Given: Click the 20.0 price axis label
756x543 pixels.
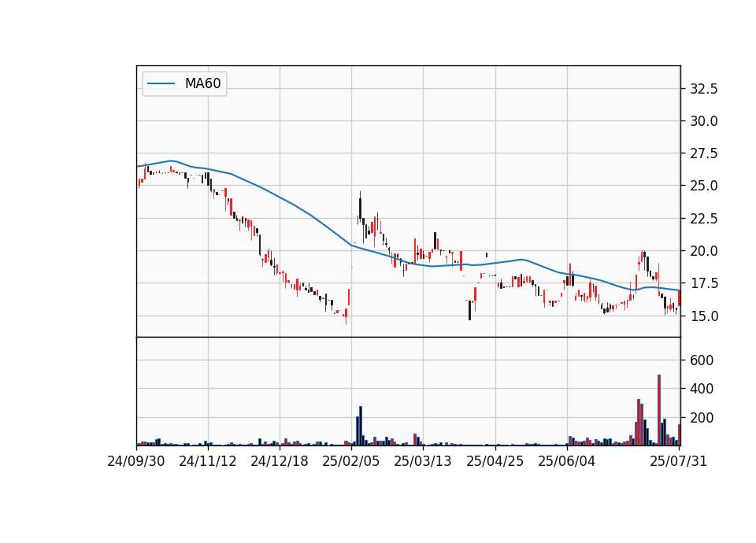Looking at the screenshot, I should click(x=704, y=251).
